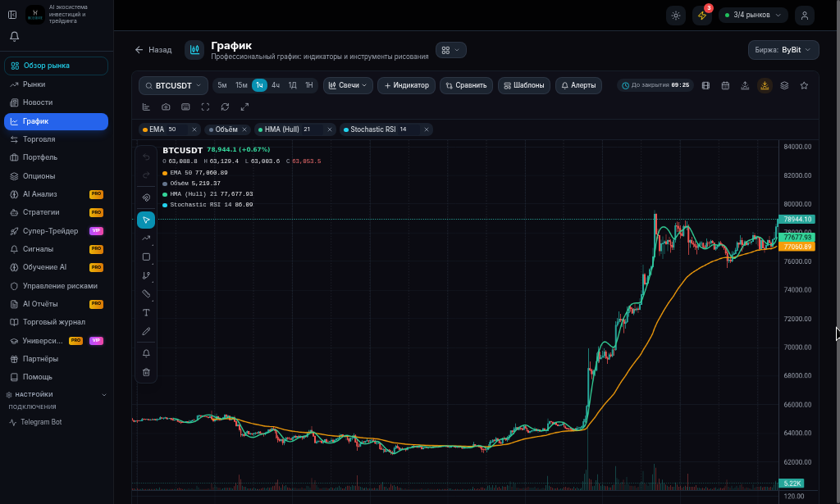Click the Индикатор button
The width and height of the screenshot is (840, 504).
coord(407,85)
